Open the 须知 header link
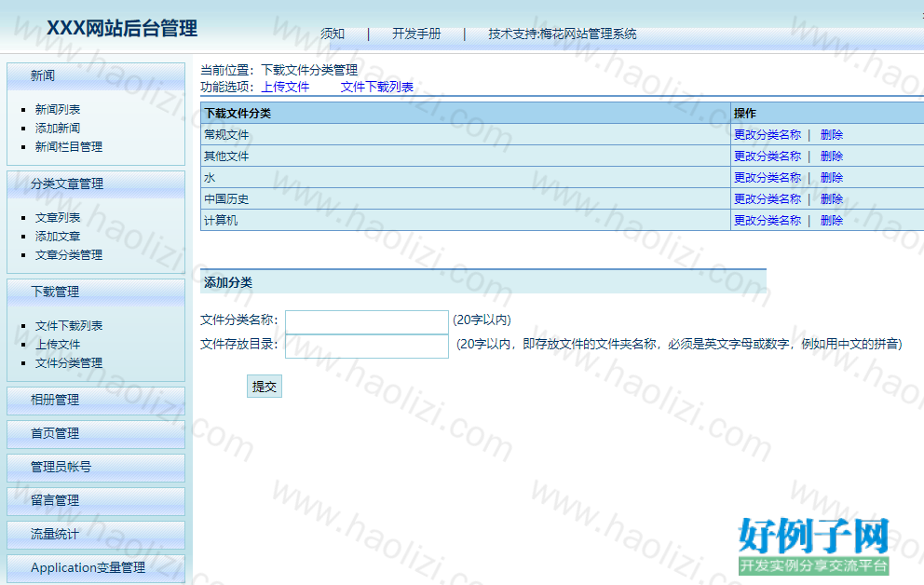 [x=333, y=34]
